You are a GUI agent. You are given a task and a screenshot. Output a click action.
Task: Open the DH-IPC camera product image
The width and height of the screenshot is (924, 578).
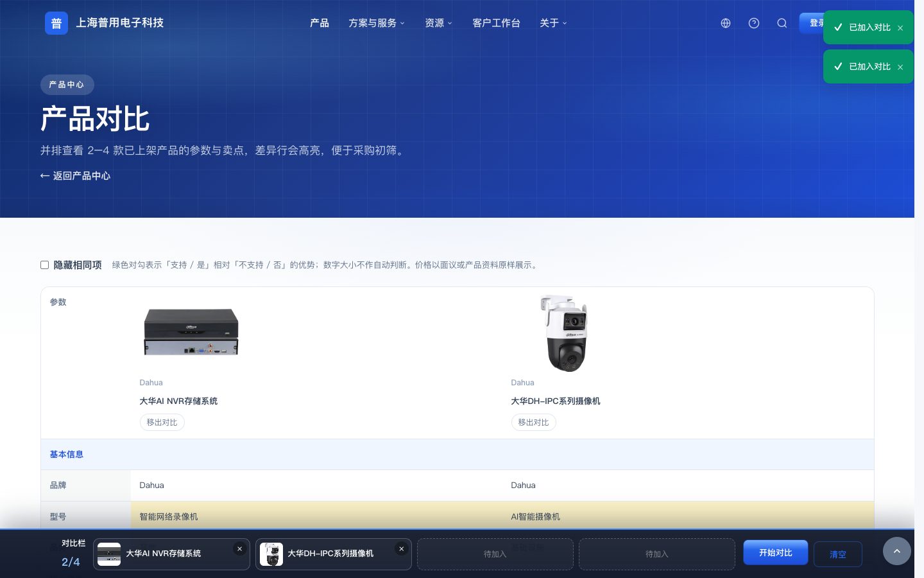click(564, 333)
